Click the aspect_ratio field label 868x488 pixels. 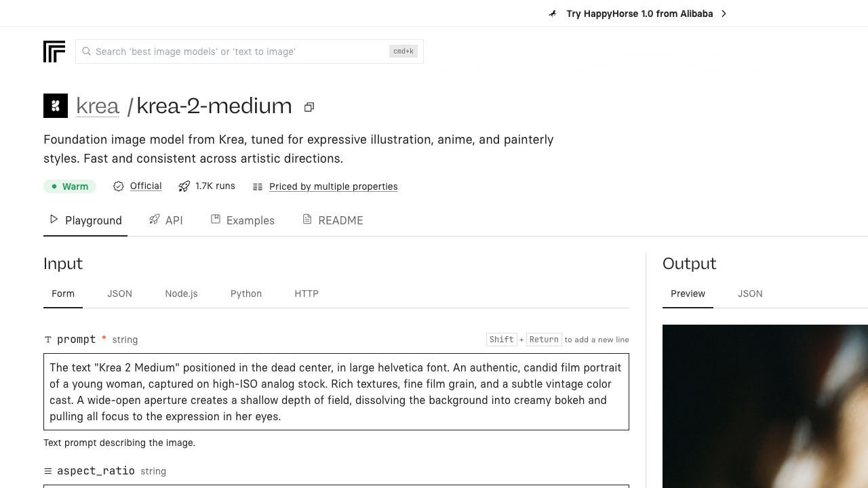[96, 471]
